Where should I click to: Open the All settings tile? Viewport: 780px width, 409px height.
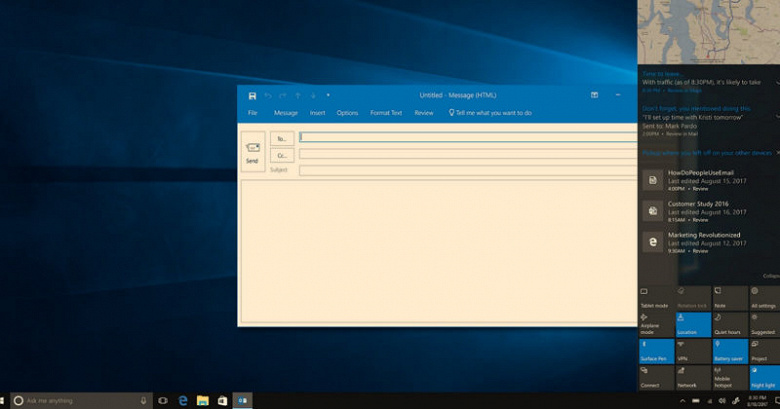(x=762, y=298)
